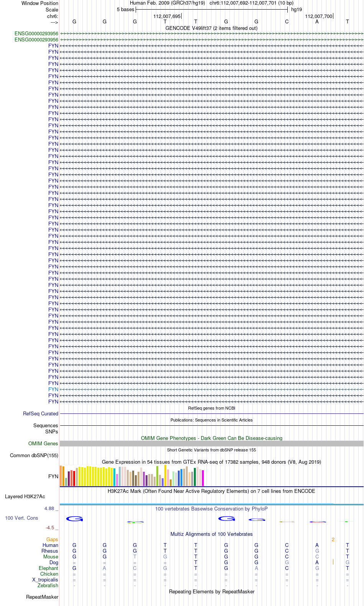Click the dark green bar in GTEx chart

click(x=195, y=477)
